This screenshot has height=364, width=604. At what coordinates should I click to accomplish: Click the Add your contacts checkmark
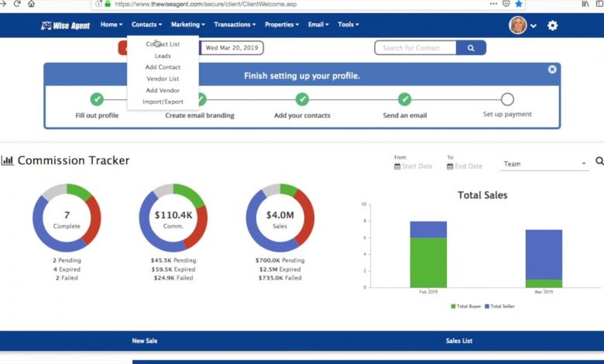(x=302, y=99)
